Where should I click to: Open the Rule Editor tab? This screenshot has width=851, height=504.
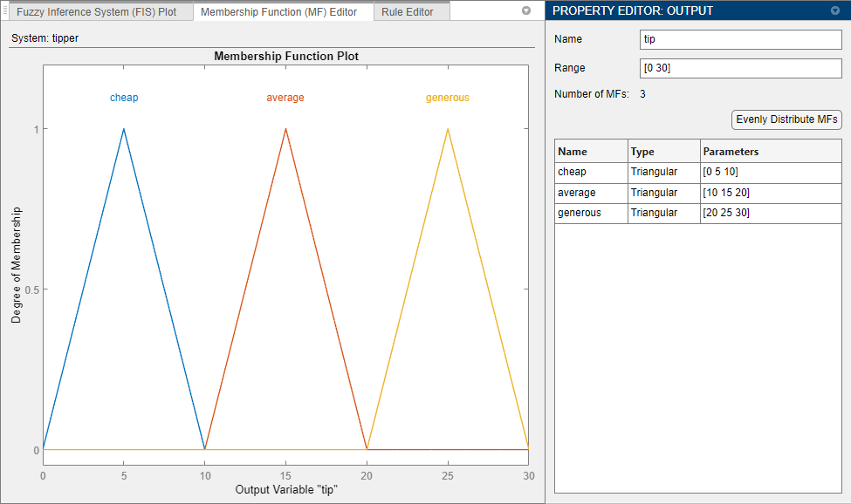tap(412, 12)
